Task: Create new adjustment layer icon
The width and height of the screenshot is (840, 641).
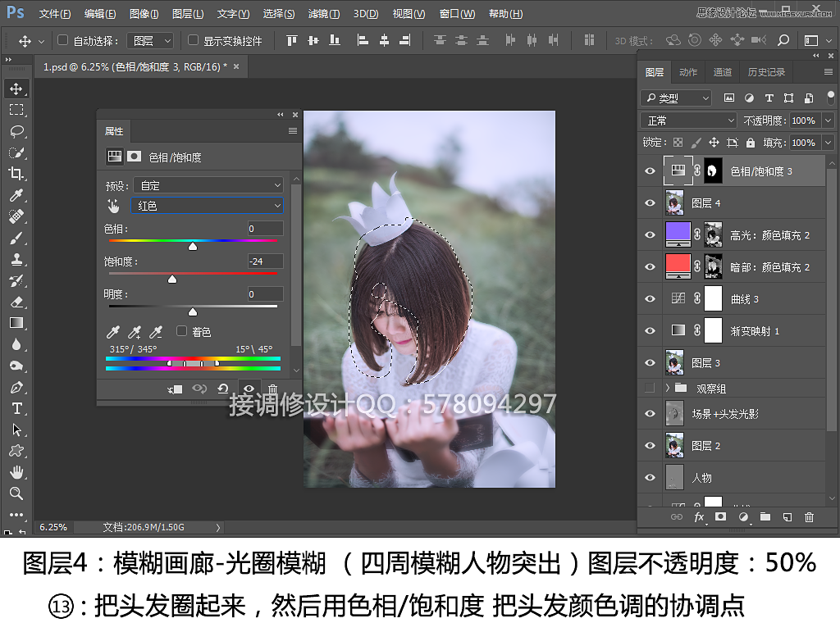Action: tap(743, 516)
